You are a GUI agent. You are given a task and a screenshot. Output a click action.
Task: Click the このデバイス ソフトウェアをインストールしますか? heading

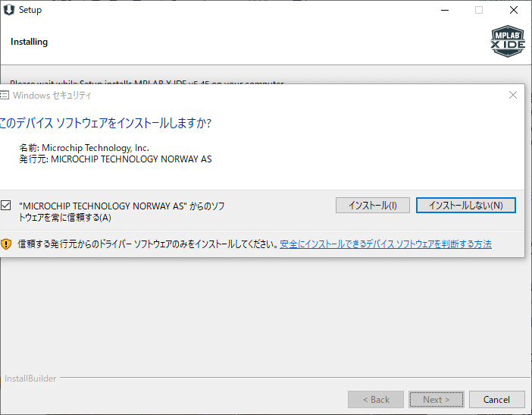click(105, 123)
